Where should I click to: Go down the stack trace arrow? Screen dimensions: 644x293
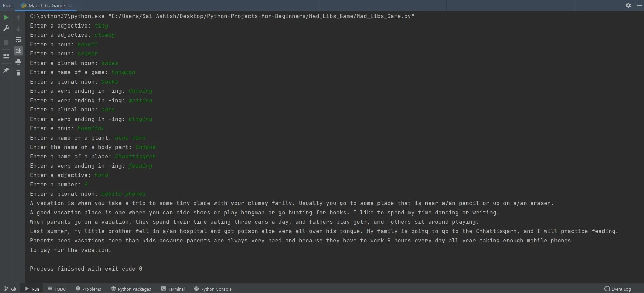click(x=18, y=29)
